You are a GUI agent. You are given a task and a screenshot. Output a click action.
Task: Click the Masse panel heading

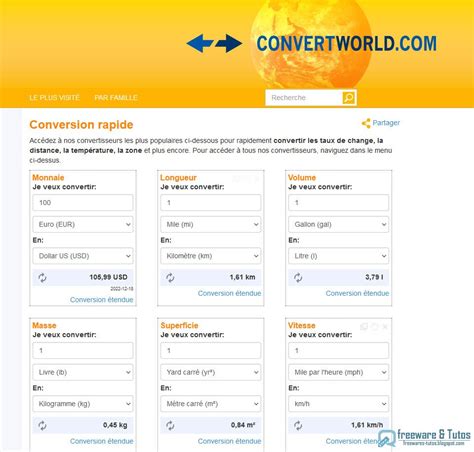click(x=44, y=325)
